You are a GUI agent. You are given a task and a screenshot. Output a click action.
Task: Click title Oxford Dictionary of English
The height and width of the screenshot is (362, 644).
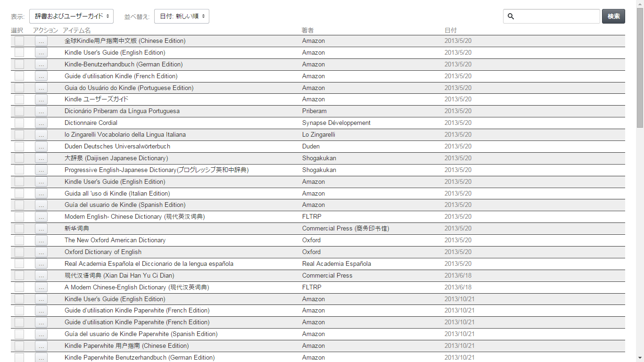pyautogui.click(x=103, y=252)
